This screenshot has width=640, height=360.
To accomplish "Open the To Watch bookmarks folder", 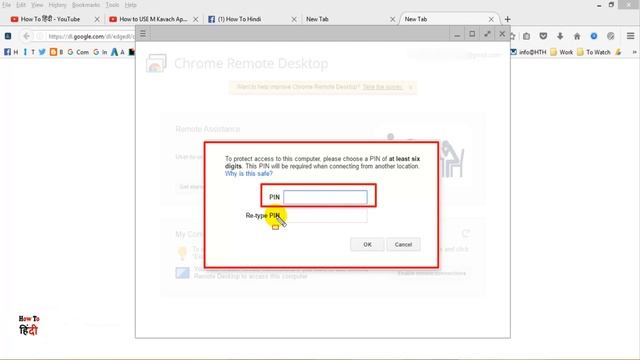I will click(x=594, y=52).
